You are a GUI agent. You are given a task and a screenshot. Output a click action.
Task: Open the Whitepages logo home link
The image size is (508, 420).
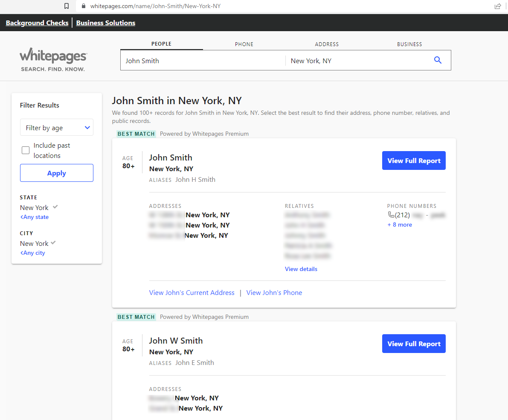pos(53,60)
